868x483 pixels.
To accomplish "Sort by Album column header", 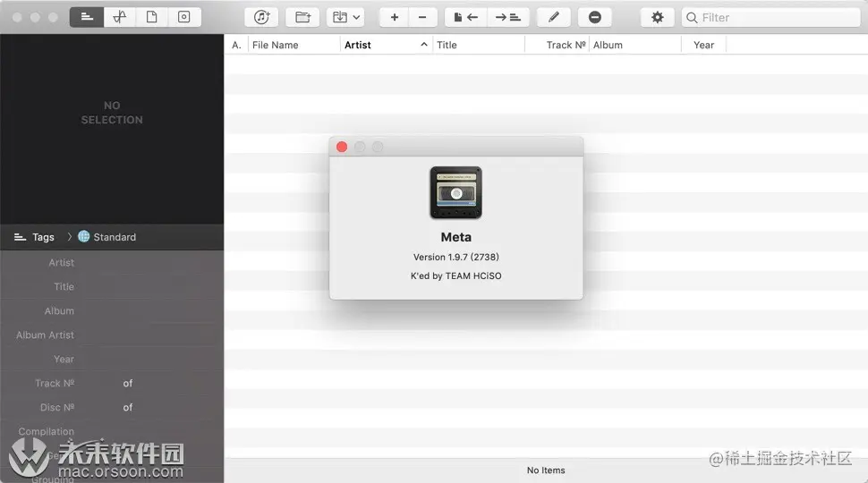I will [635, 45].
